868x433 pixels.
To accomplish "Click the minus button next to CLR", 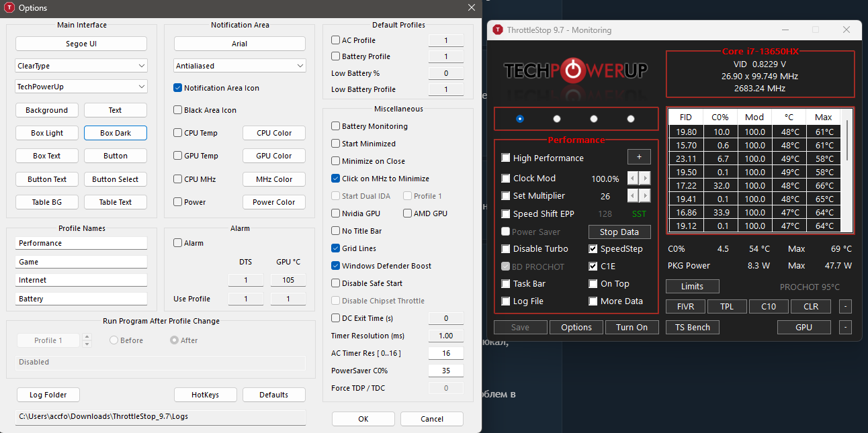I will [845, 307].
